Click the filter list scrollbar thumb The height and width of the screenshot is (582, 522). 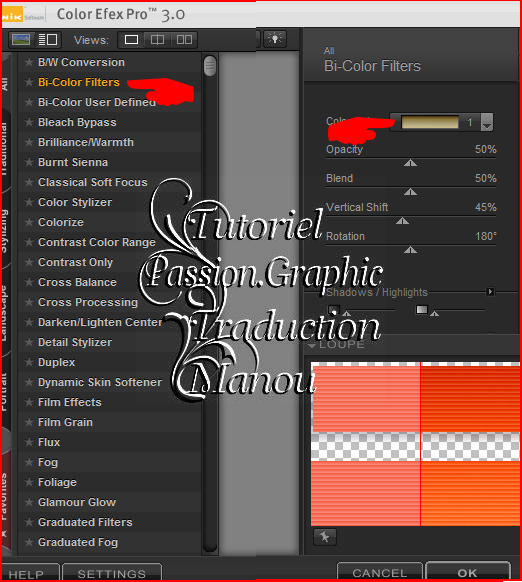click(210, 66)
